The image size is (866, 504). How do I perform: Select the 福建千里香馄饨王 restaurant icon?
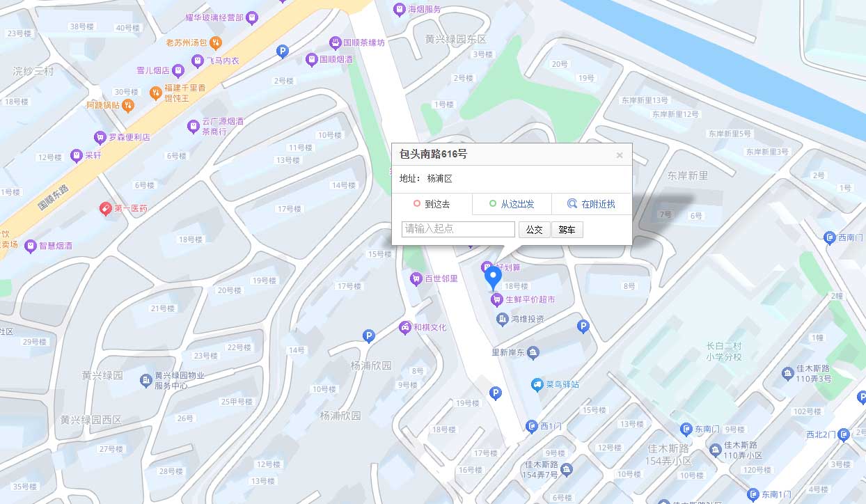pos(156,93)
